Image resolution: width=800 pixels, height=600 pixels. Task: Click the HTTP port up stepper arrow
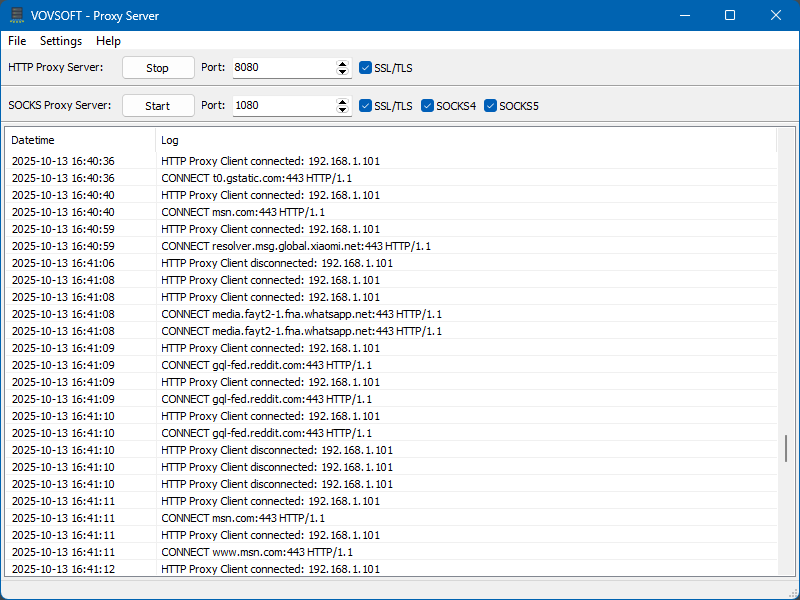click(x=341, y=63)
